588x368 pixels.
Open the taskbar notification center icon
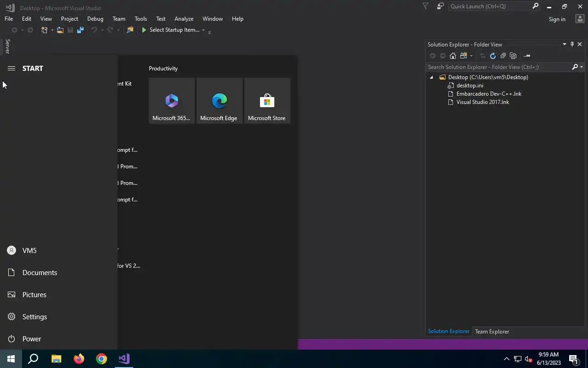[x=573, y=359]
